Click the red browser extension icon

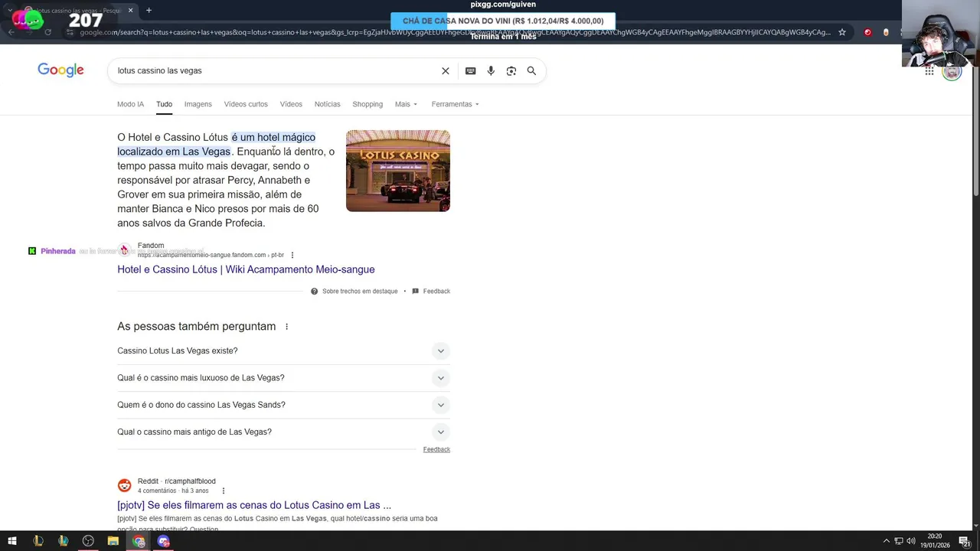tap(867, 32)
